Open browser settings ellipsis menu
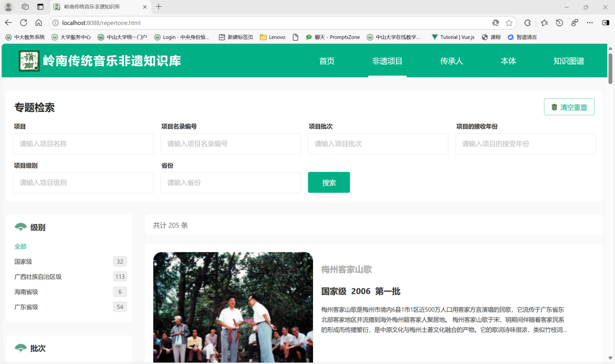Viewport: 615px width, 364px height. coord(590,23)
